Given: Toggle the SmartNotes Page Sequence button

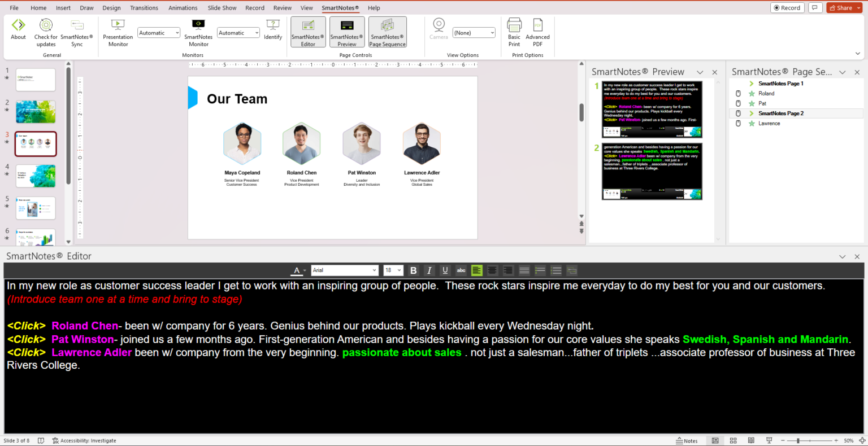Looking at the screenshot, I should click(387, 32).
